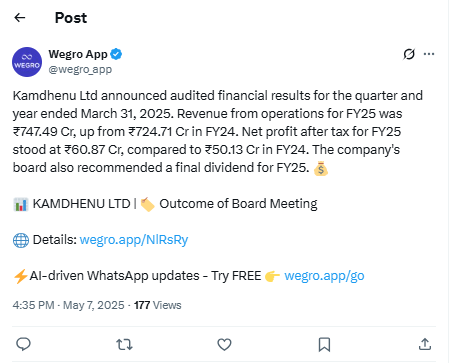
Task: Open the wegro.app/NlRsRy details link
Action: pyautogui.click(x=134, y=240)
